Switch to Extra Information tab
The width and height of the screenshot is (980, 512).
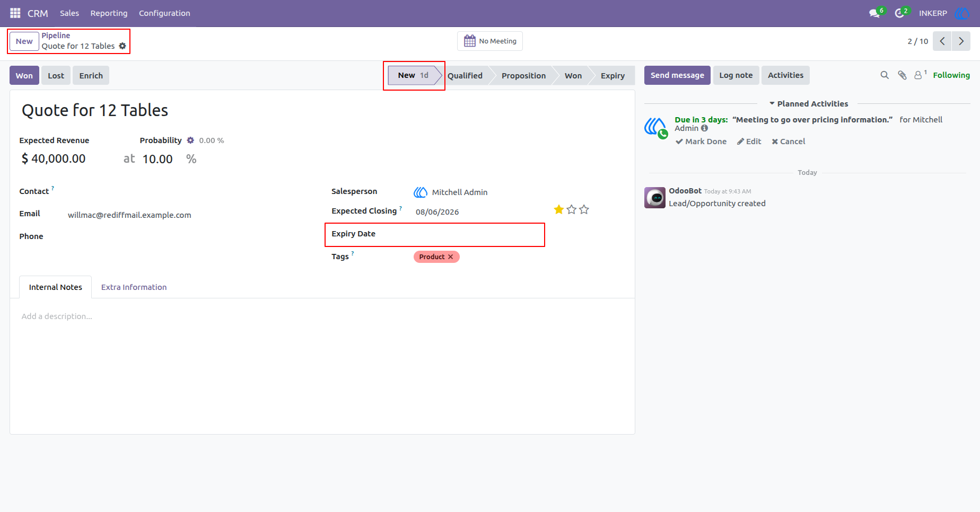(134, 287)
